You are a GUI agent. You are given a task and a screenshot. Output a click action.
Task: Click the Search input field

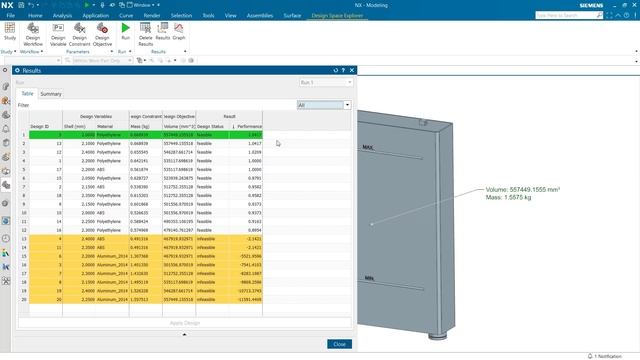565,15
